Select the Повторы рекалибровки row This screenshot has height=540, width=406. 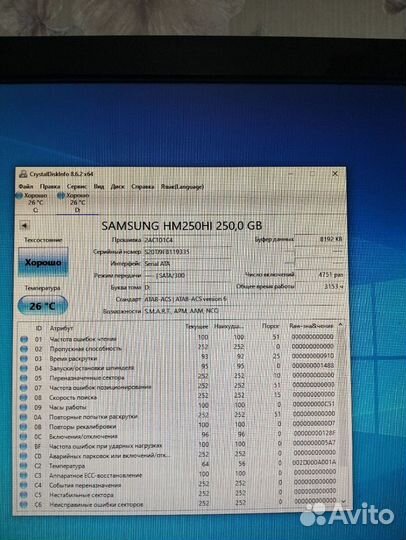(177, 426)
